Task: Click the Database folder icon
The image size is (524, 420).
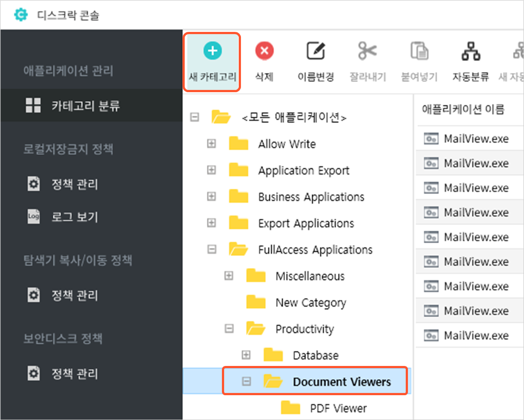Action: point(273,354)
